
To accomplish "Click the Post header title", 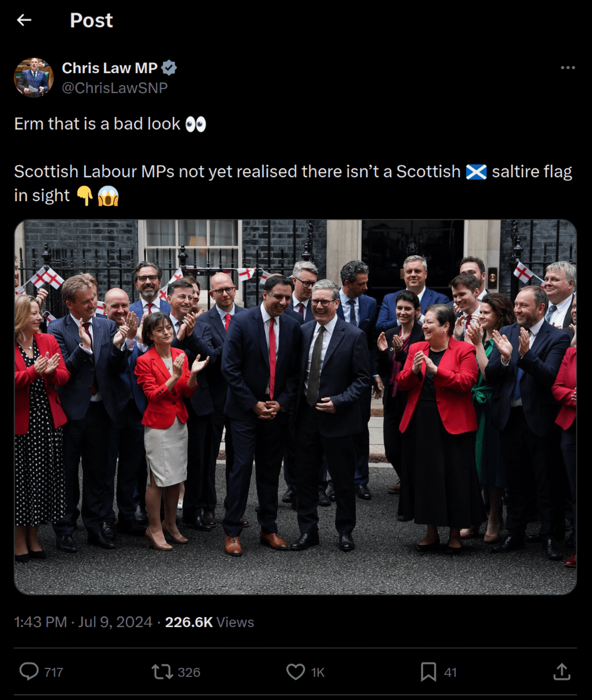I will (92, 20).
